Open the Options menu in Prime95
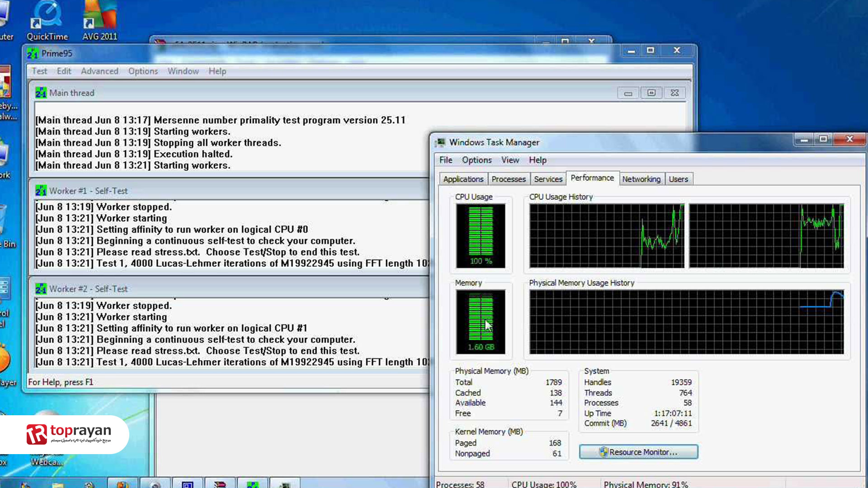868x488 pixels. [x=142, y=71]
